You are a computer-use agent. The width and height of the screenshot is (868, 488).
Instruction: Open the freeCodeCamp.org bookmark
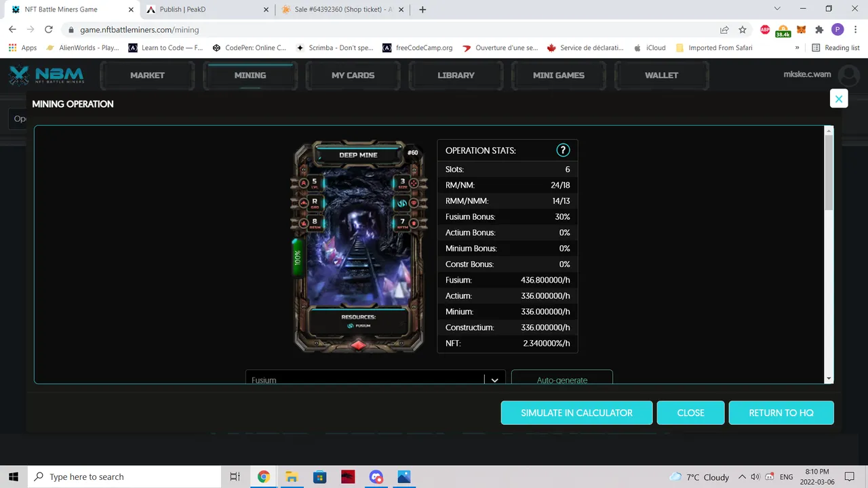418,48
